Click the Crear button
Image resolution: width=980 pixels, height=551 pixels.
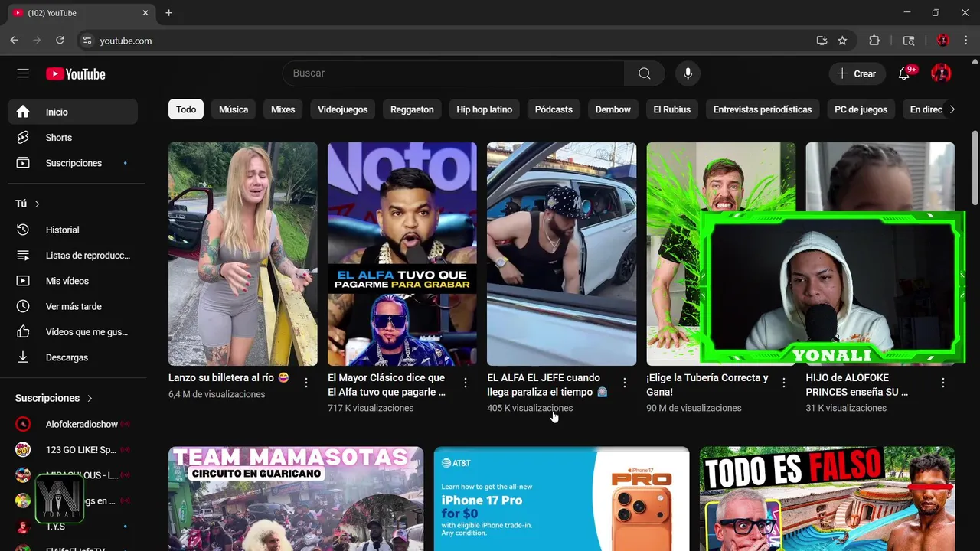[x=857, y=73]
